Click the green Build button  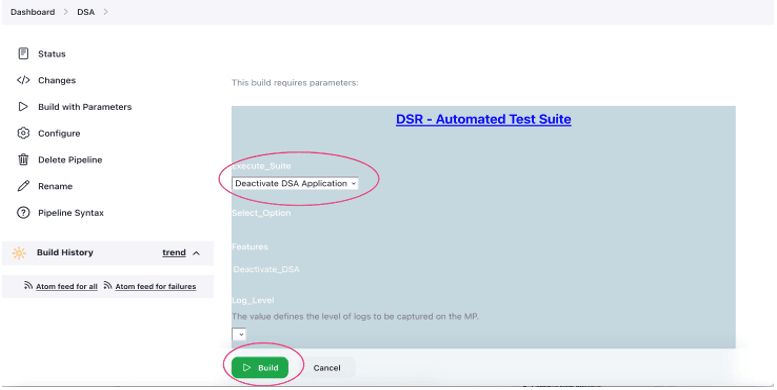pyautogui.click(x=260, y=368)
